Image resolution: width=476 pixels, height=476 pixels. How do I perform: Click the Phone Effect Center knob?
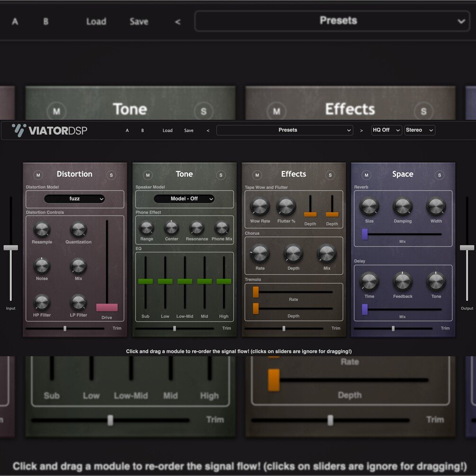[171, 228]
